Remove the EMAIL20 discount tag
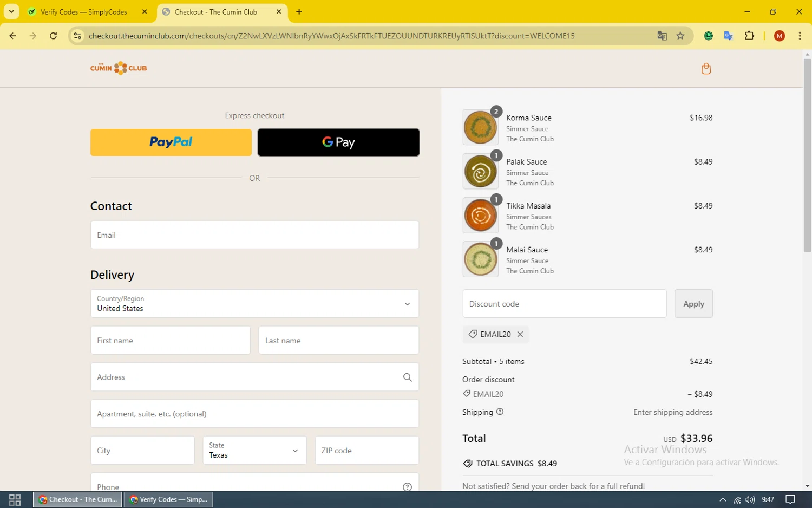The height and width of the screenshot is (508, 812). 520,334
